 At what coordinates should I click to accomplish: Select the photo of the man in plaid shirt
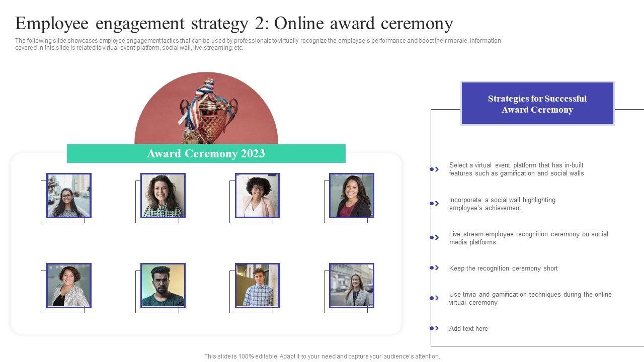(258, 286)
